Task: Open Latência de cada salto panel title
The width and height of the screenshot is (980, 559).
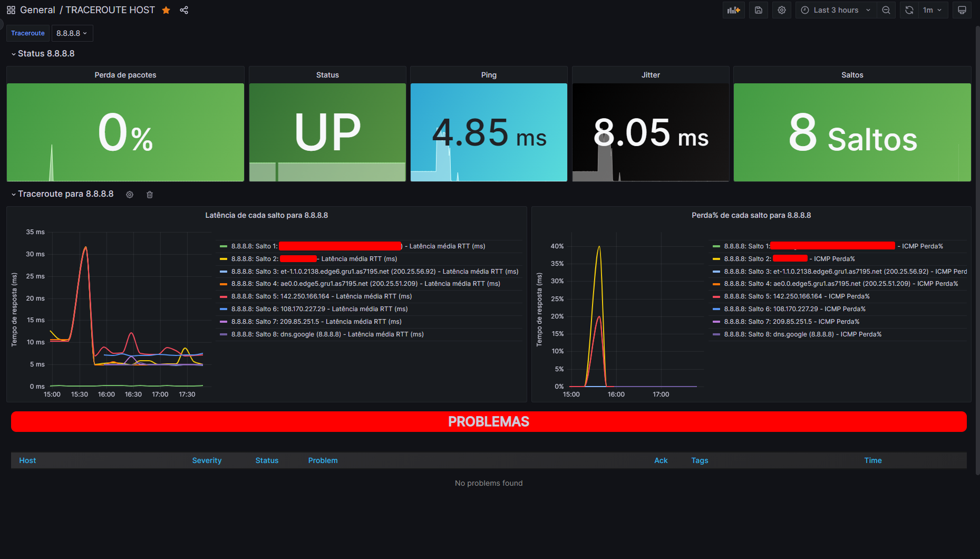Action: (266, 215)
